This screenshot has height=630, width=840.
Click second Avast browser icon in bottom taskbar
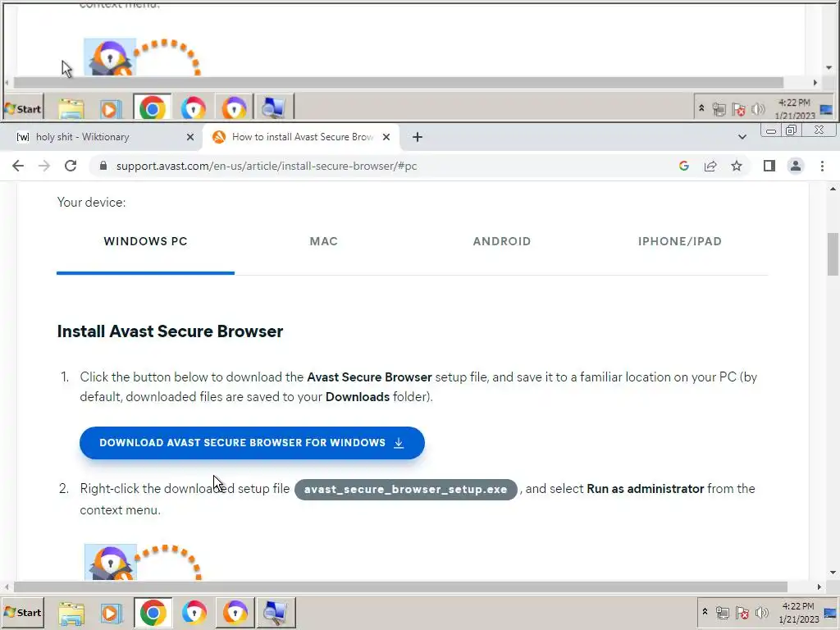coord(235,613)
